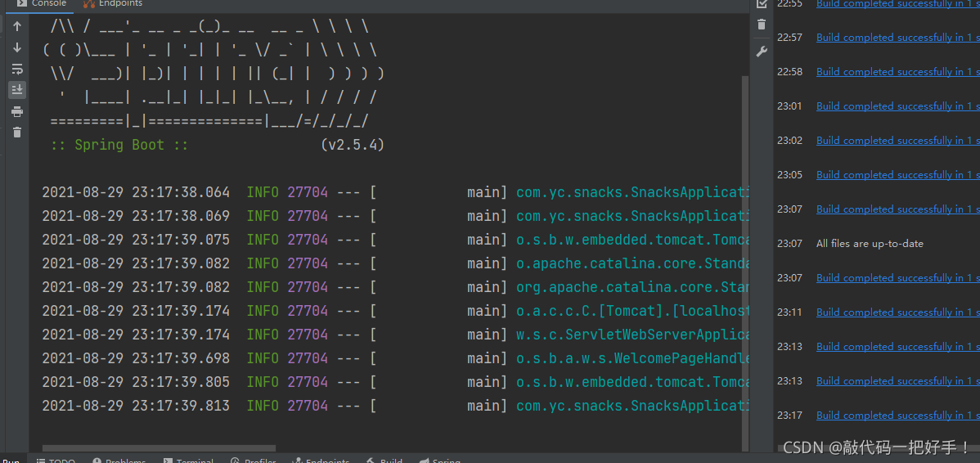Screen dimensions: 980x463
Task: Open Event Log settings wrench
Action: pos(762,52)
